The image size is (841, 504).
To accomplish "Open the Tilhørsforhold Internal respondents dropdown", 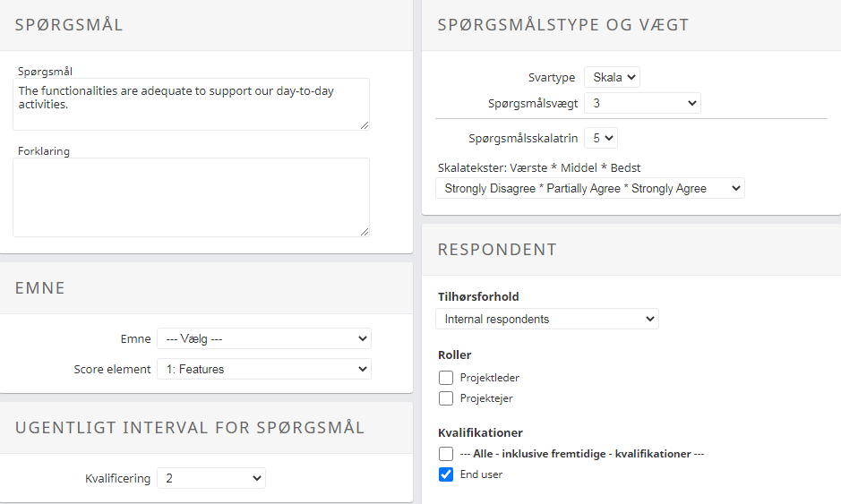I will coord(546,319).
